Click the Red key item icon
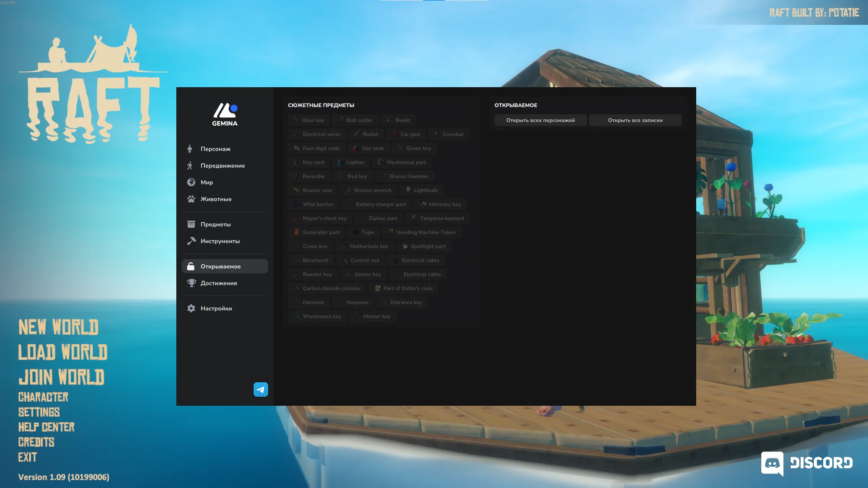Viewport: 868px width, 488px height. click(341, 176)
